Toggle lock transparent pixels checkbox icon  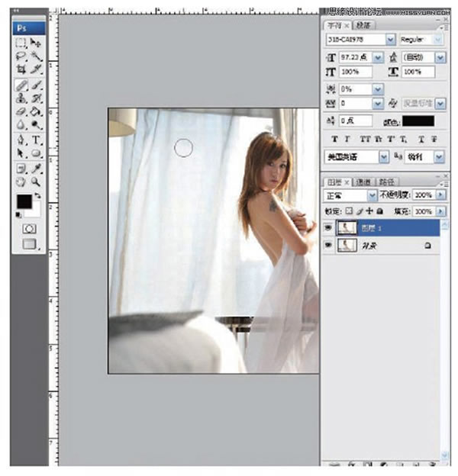pos(350,211)
